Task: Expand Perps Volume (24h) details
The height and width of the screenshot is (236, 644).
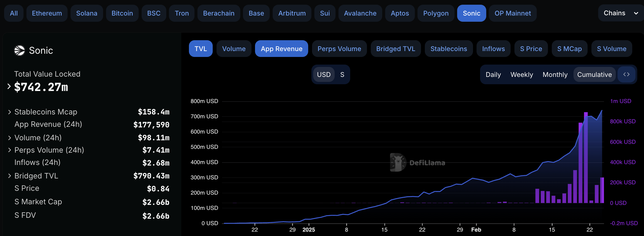Action: pyautogui.click(x=10, y=150)
